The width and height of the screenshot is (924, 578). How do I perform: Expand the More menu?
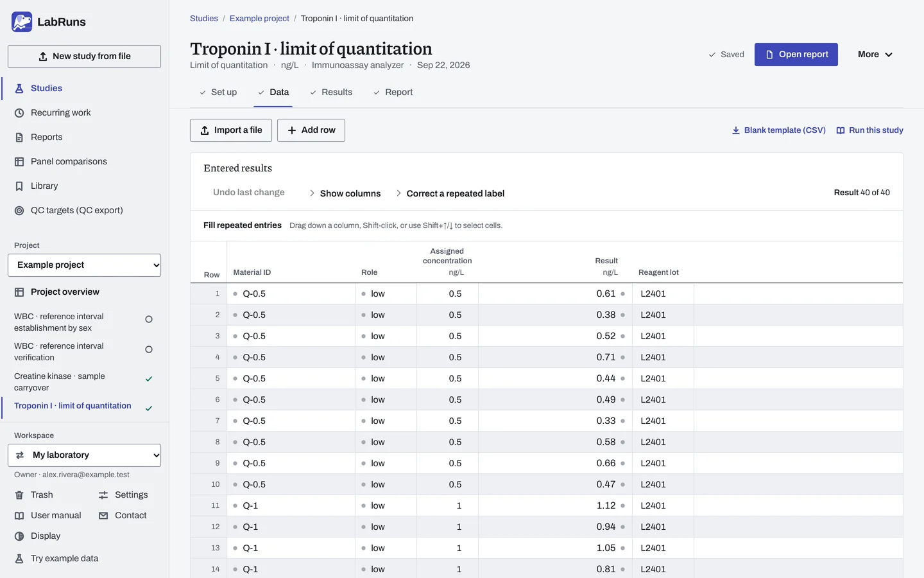tap(875, 55)
